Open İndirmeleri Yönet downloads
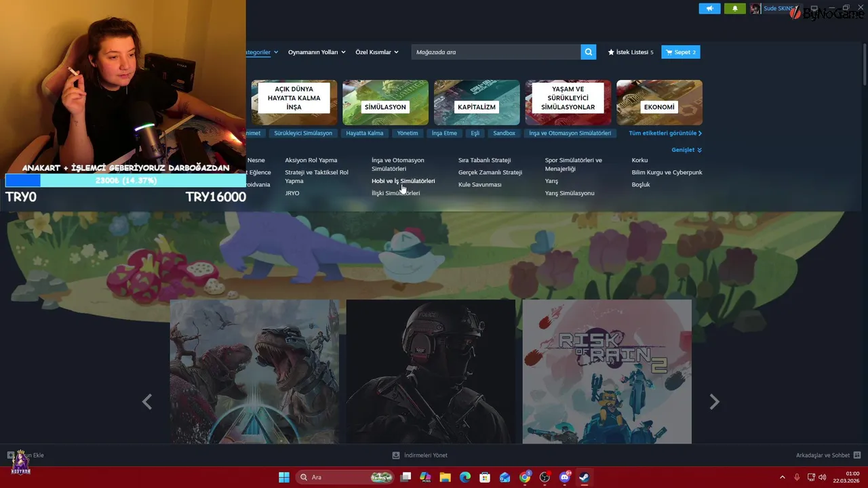The width and height of the screenshot is (868, 488). [420, 455]
